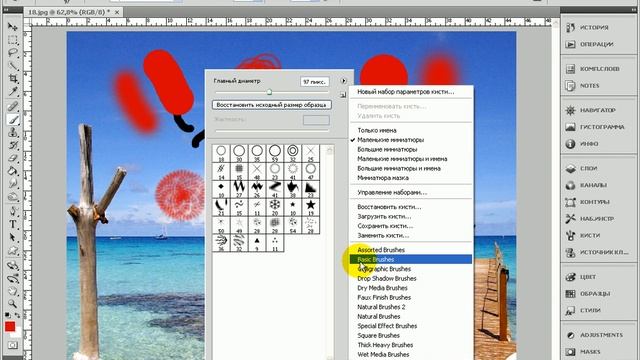
Task: Select the Eraser tool
Action: [13, 158]
